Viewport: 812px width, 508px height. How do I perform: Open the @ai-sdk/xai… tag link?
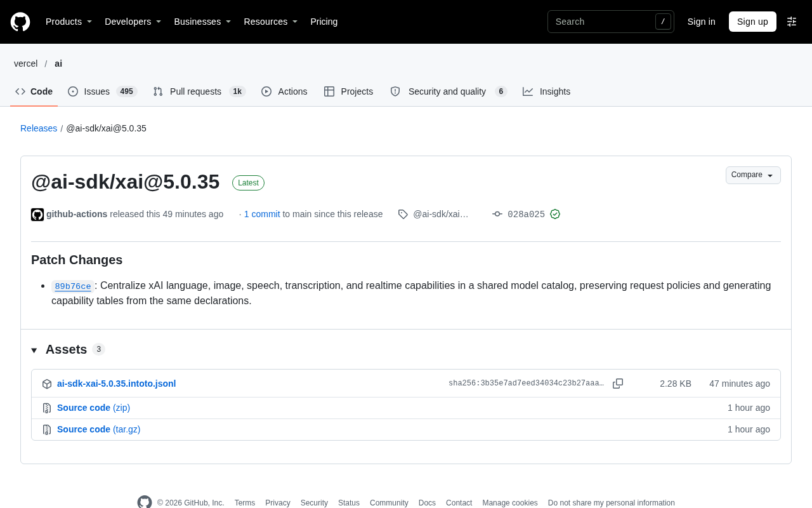(x=441, y=214)
